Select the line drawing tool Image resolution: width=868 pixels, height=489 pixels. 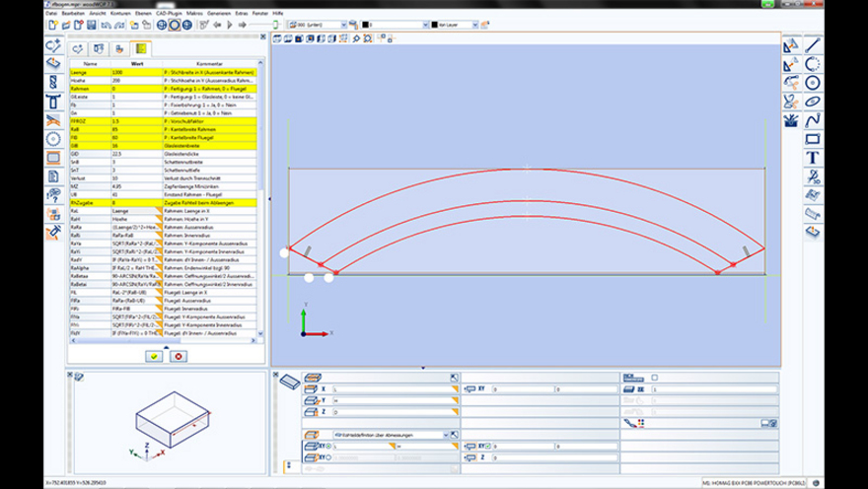tap(813, 45)
